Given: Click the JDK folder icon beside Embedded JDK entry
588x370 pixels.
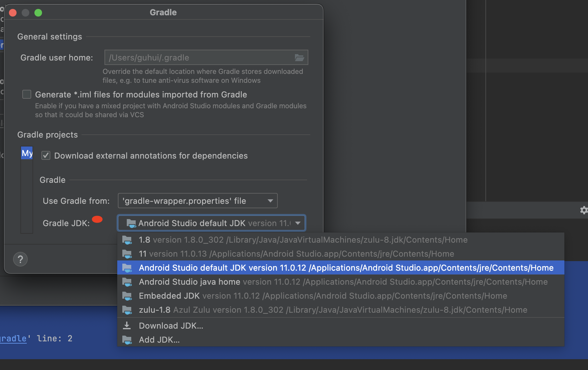Looking at the screenshot, I should [x=127, y=295].
